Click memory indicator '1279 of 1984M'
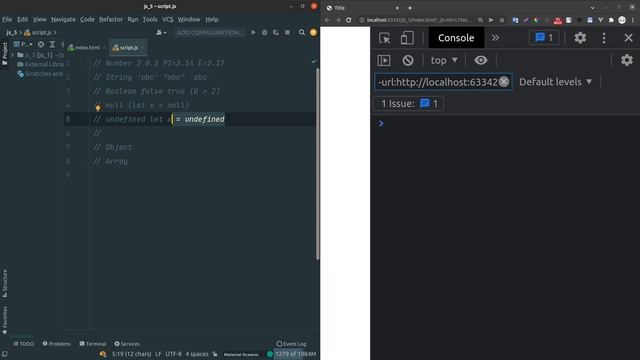Screen dimensions: 640x360 pyautogui.click(x=296, y=354)
